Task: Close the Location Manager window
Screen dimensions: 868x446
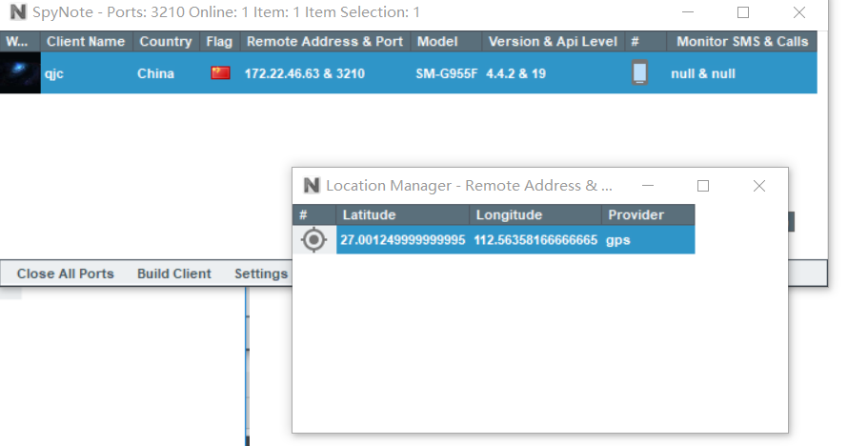Action: (759, 186)
